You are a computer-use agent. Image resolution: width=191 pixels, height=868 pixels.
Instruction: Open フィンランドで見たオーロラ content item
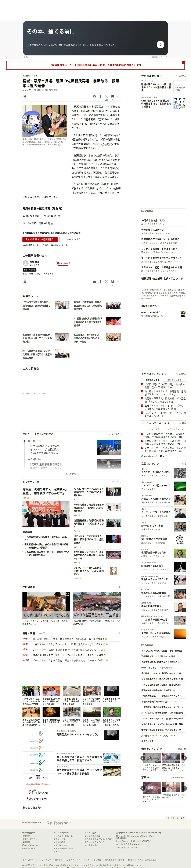156,486
